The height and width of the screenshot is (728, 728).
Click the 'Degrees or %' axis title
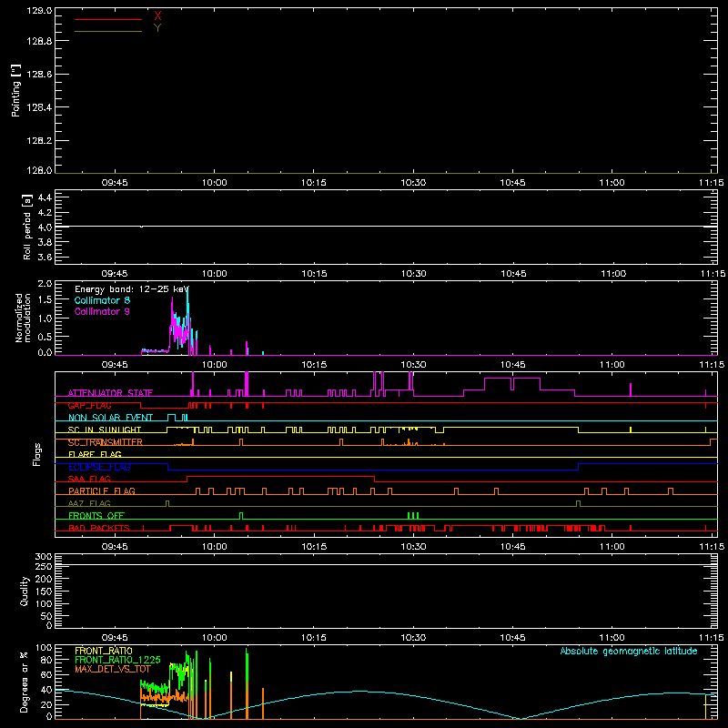pos(25,682)
